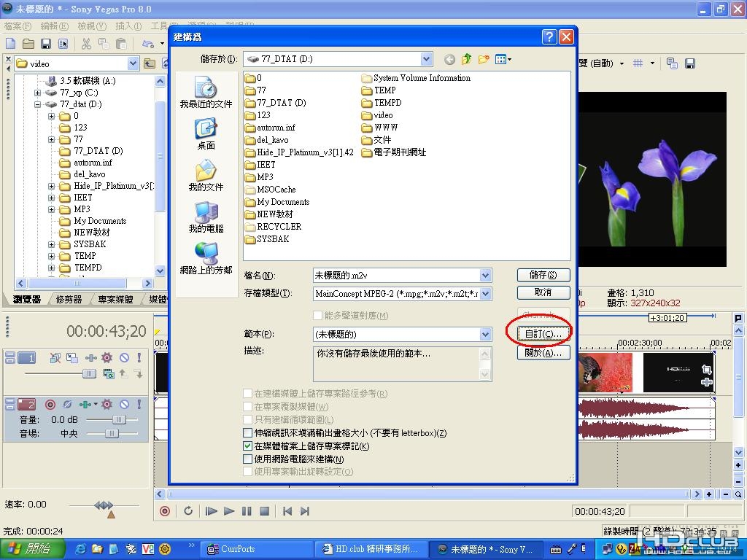Click audio track 2 pan slider
This screenshot has width=747, height=560.
click(x=112, y=433)
